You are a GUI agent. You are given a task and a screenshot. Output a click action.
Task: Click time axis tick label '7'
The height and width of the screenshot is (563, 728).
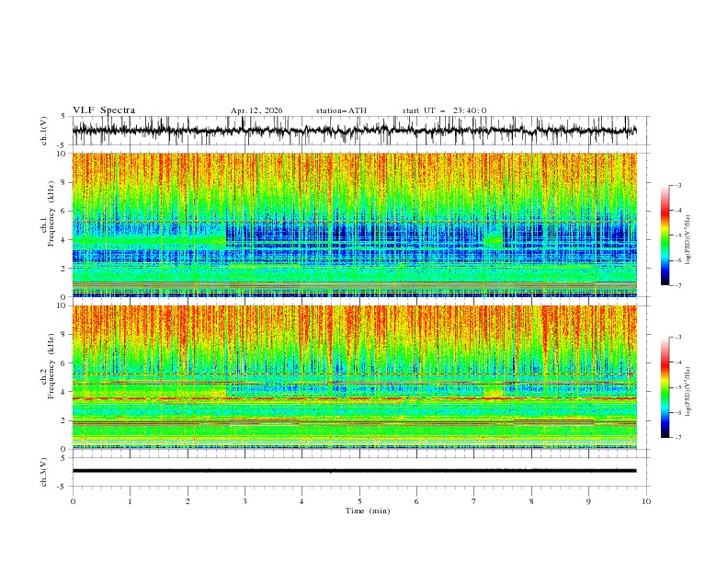[474, 501]
